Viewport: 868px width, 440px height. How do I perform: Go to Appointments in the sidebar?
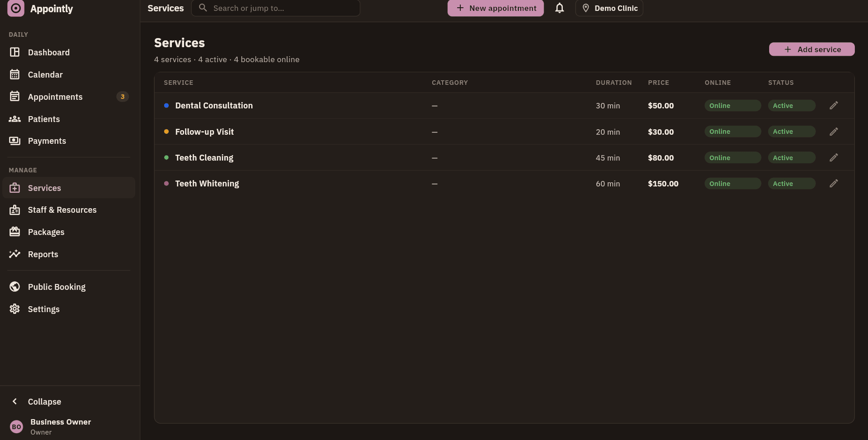(69, 97)
